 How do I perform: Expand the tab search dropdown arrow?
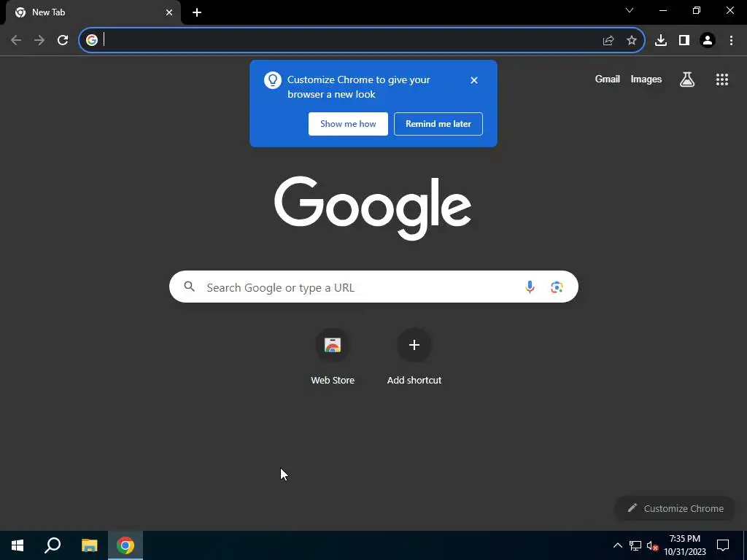coord(630,10)
